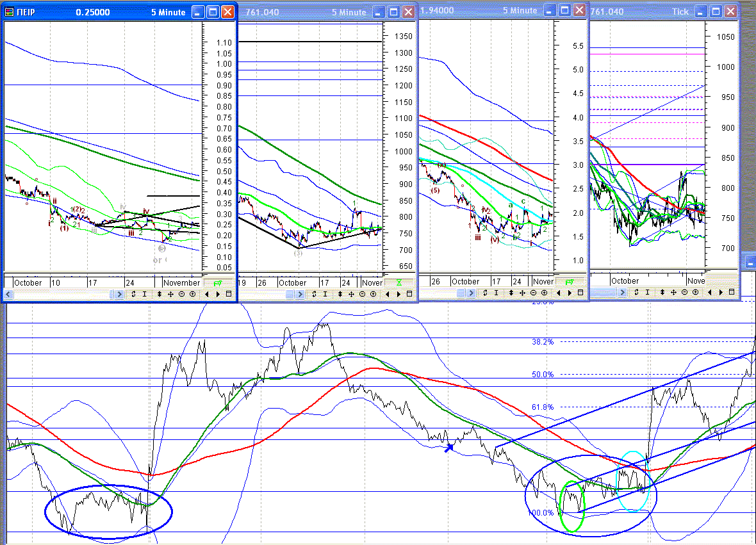756x545 pixels.
Task: Click refresh cycle icon in 1.94000 window
Action: click(x=485, y=293)
